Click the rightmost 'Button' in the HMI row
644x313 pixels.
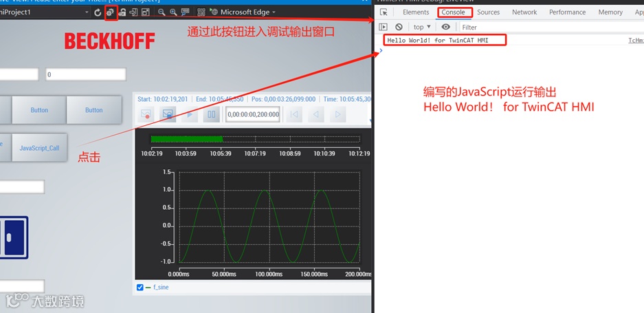pos(94,110)
